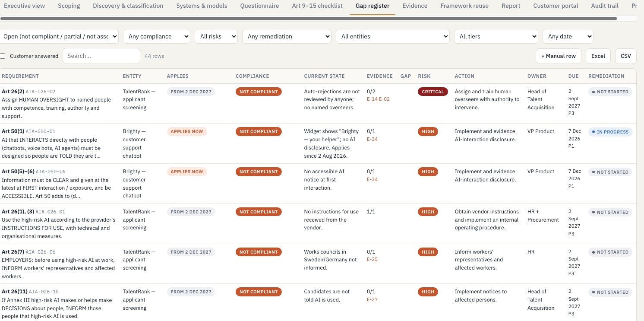Go to Discovery & classification tab
Image resolution: width=644 pixels, height=321 pixels.
click(x=128, y=6)
